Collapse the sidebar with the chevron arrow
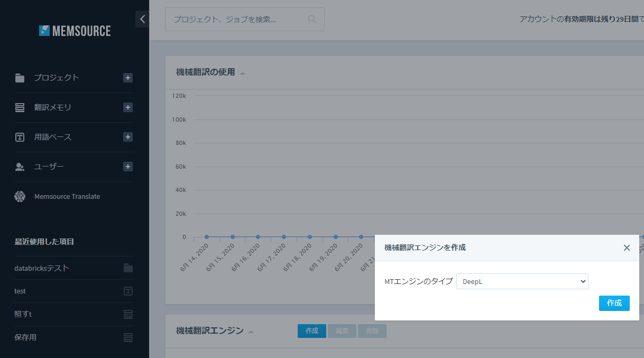644x358 pixels. tap(142, 20)
